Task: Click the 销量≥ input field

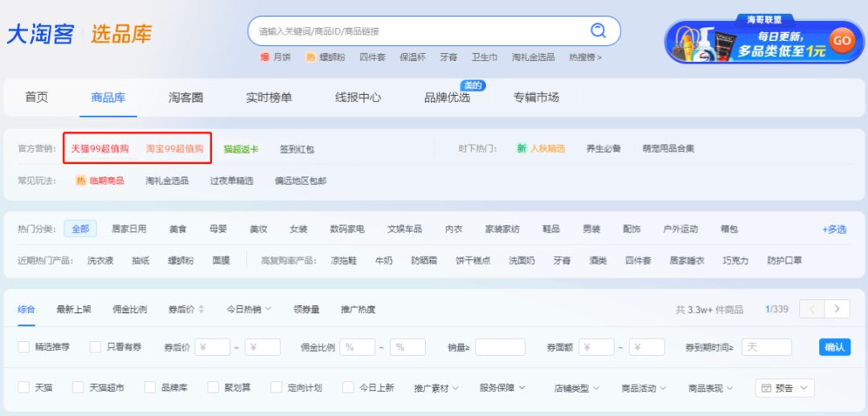Action: pyautogui.click(x=500, y=348)
